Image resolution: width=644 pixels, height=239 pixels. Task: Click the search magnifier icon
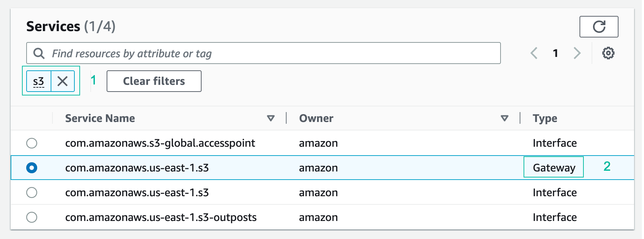(39, 53)
